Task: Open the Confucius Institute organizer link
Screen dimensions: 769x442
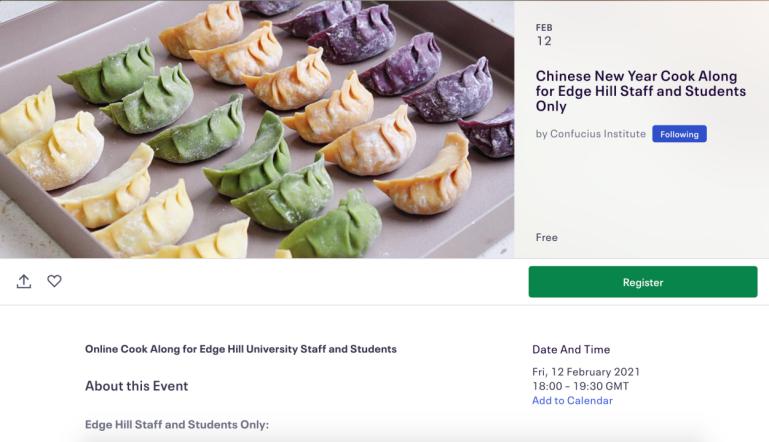Action: pyautogui.click(x=597, y=134)
